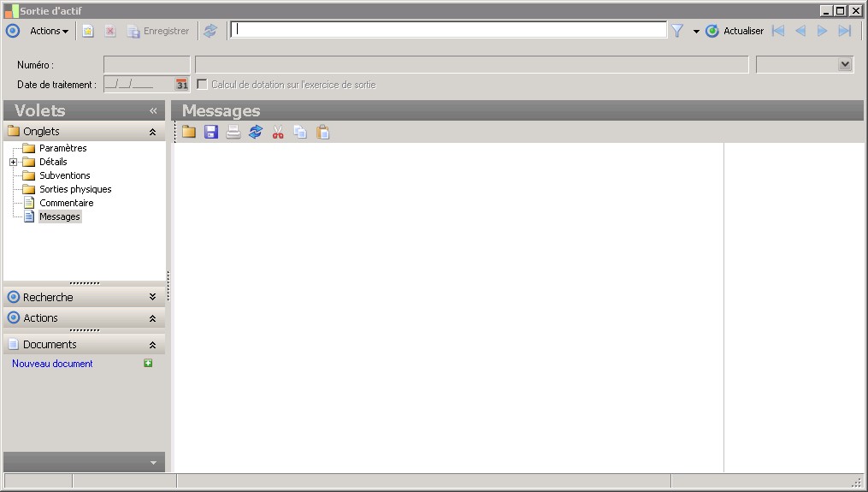868x492 pixels.
Task: Click the Paste clipboard icon
Action: click(x=322, y=132)
